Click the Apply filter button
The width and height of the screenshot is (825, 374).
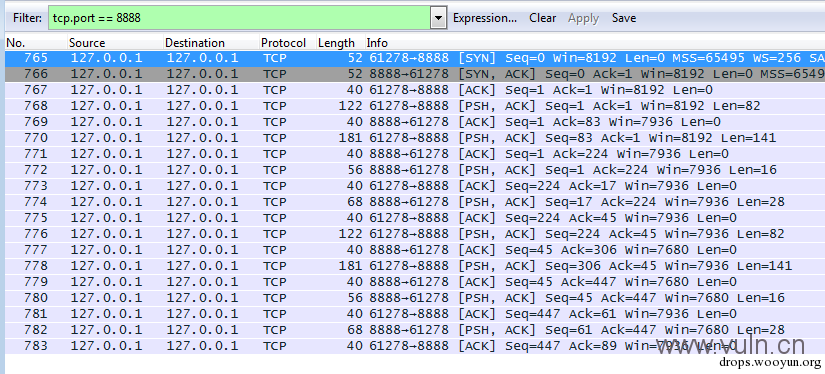[583, 18]
